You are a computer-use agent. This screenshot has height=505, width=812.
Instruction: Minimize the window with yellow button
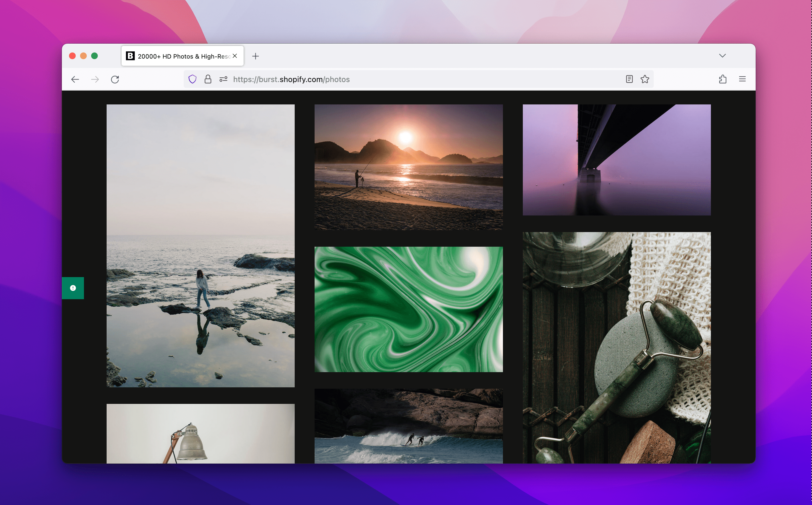(83, 56)
